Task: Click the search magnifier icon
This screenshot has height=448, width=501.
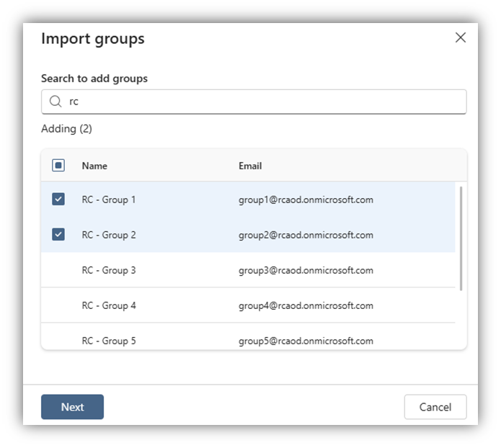Action: 56,102
